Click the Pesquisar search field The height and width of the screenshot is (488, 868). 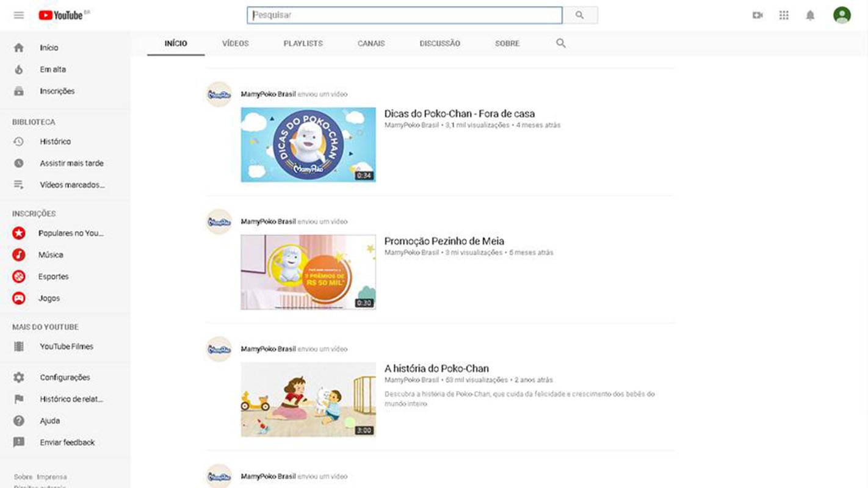(405, 15)
